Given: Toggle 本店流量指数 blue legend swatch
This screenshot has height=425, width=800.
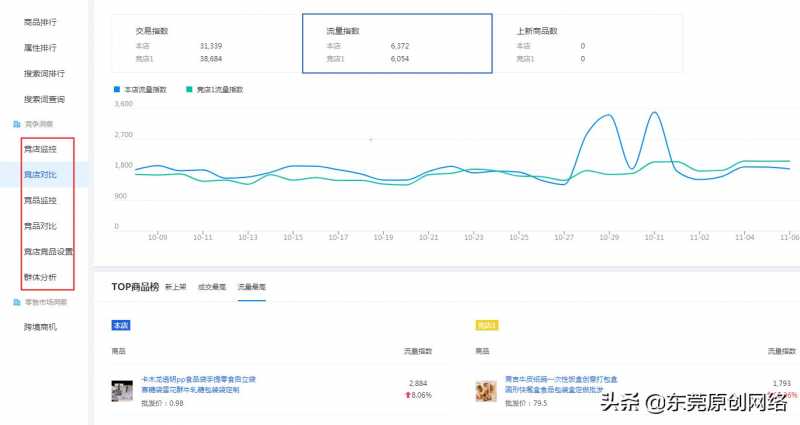Looking at the screenshot, I should pos(117,89).
